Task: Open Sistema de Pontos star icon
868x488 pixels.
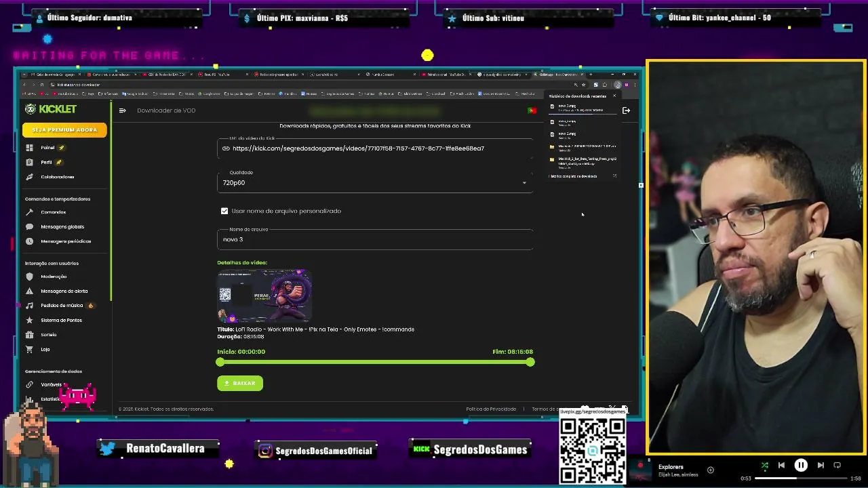Action: tap(29, 320)
